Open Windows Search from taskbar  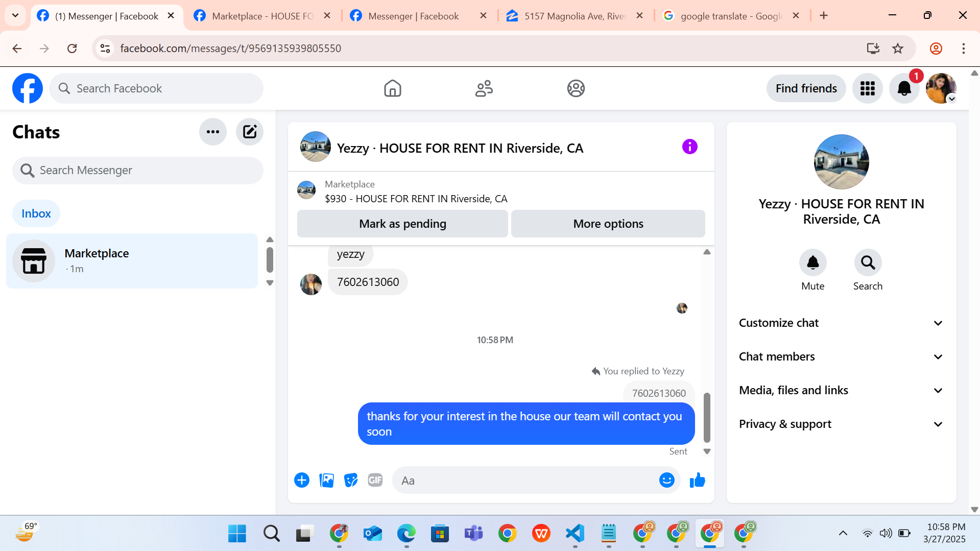[x=271, y=533]
